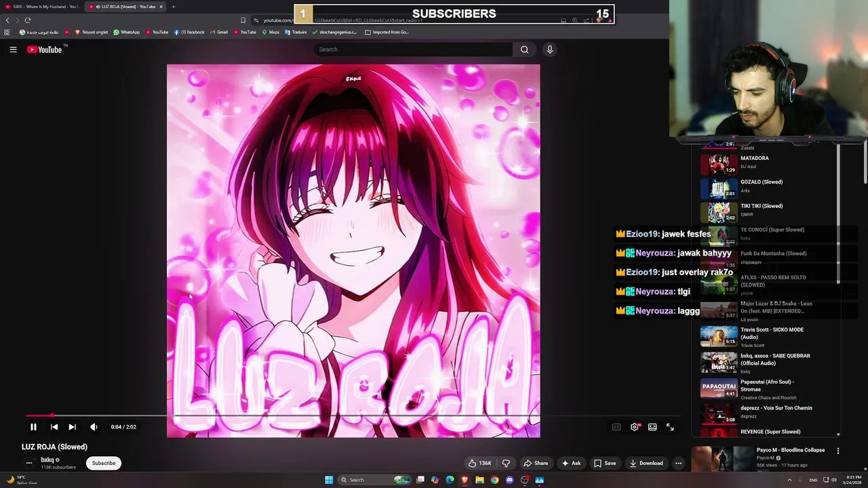This screenshot has width=868, height=488.
Task: Open the bxkq channel name link
Action: click(47, 460)
